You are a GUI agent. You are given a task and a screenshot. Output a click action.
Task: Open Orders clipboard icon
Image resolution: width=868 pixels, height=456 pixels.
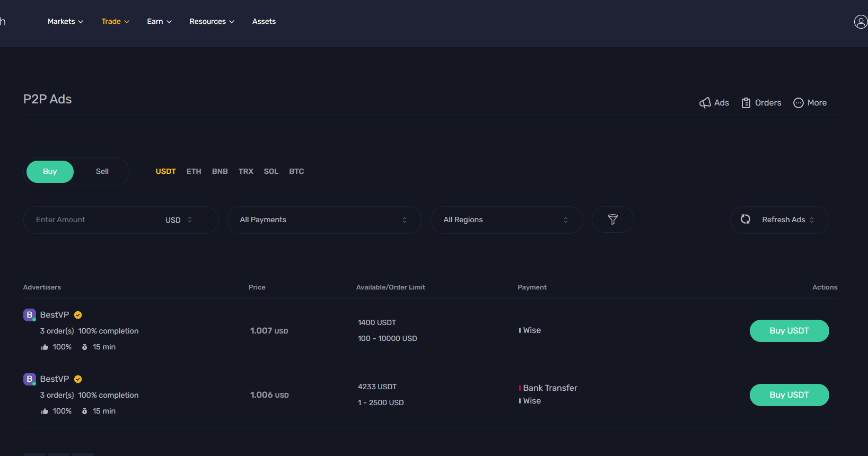click(746, 103)
